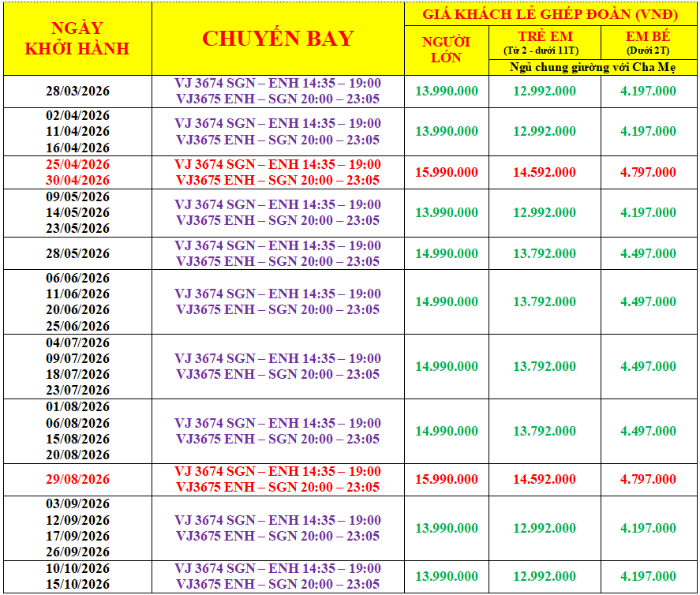Click the date 26/09/2026
This screenshot has width=700, height=595.
pos(77,552)
